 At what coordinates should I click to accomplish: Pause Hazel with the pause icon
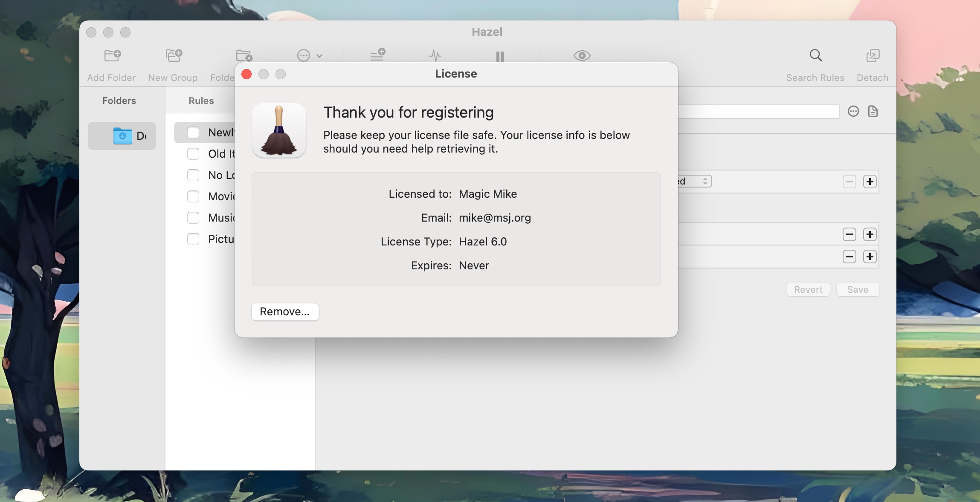pyautogui.click(x=500, y=56)
